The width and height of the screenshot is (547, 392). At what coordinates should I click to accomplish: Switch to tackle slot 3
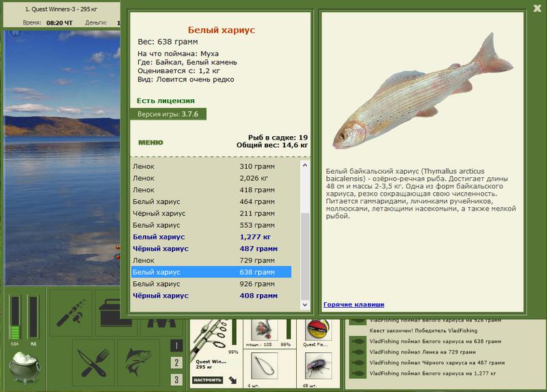tap(176, 380)
